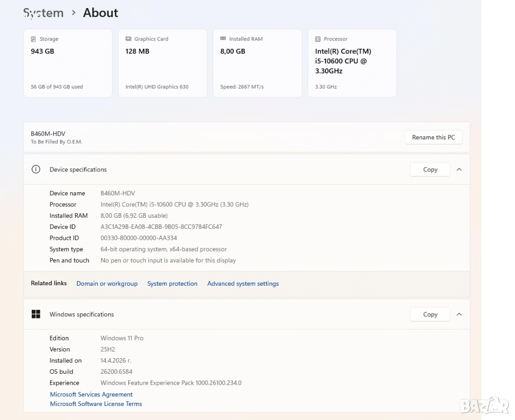Viewport: 515px width, 420px height.
Task: Open the Graphics Card 128 MB card
Action: 162,63
